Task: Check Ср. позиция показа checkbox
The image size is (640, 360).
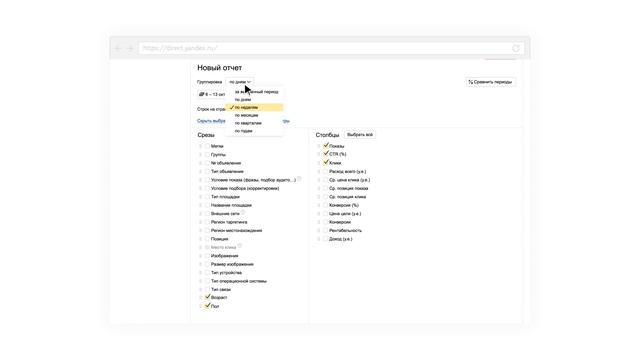Action: coord(325,188)
